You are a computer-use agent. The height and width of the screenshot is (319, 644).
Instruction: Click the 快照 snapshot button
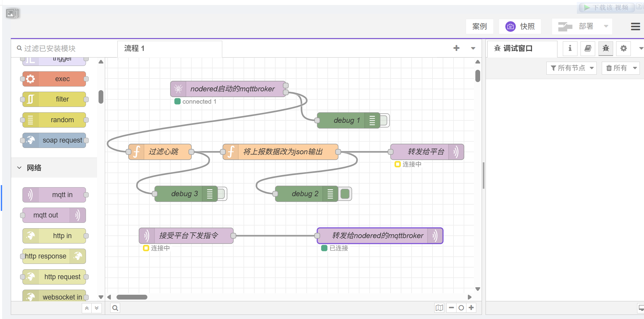click(x=520, y=27)
